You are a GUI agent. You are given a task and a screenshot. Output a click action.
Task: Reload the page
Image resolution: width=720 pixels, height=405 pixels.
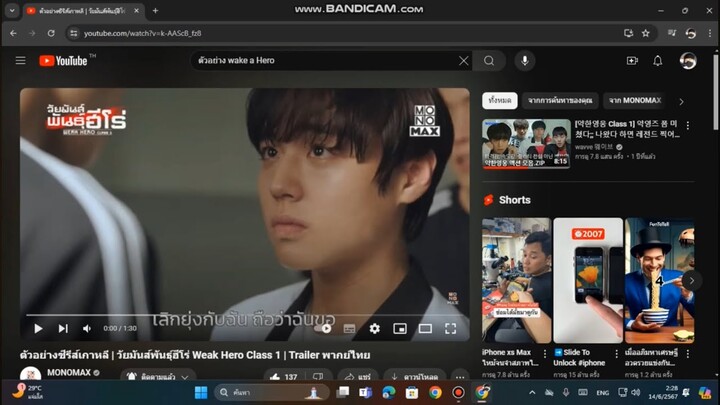51,33
